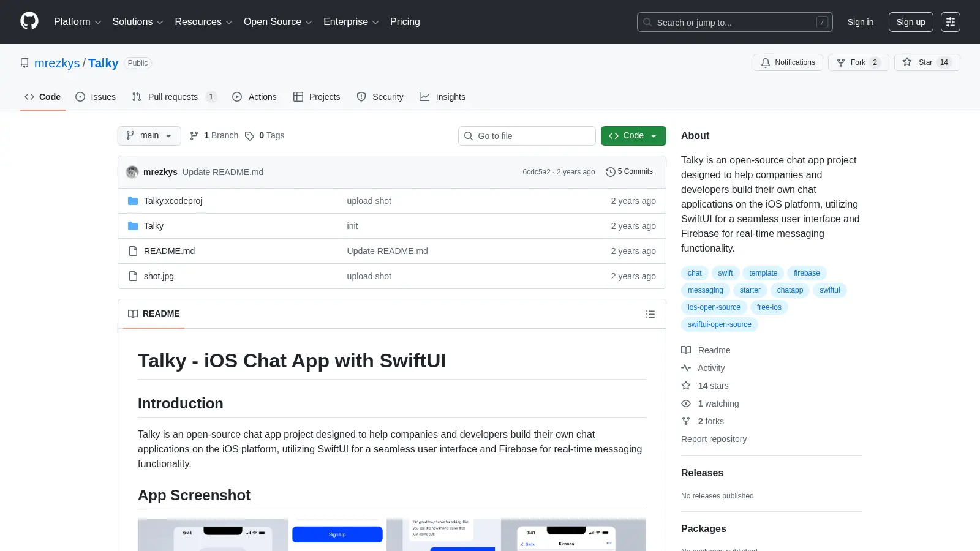View the 0 Tags link
The image size is (980, 551).
265,136
